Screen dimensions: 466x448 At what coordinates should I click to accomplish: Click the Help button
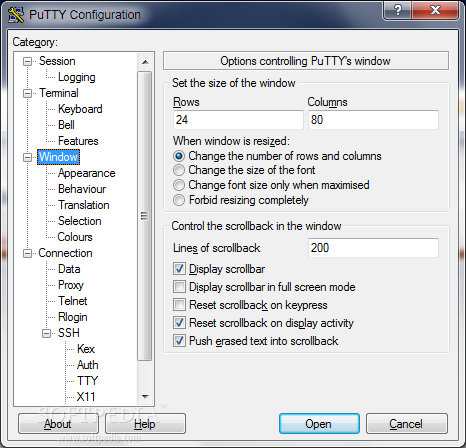tap(145, 424)
